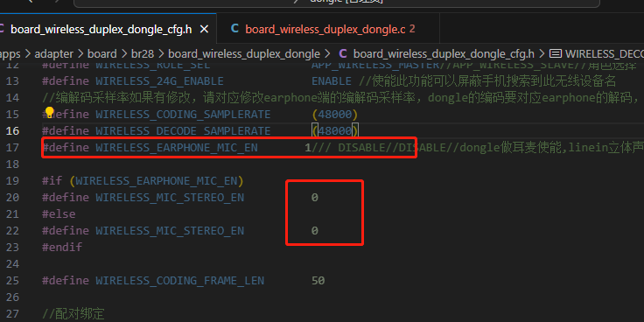644x322 pixels.
Task: Click line number 17 in the gutter
Action: [13, 147]
